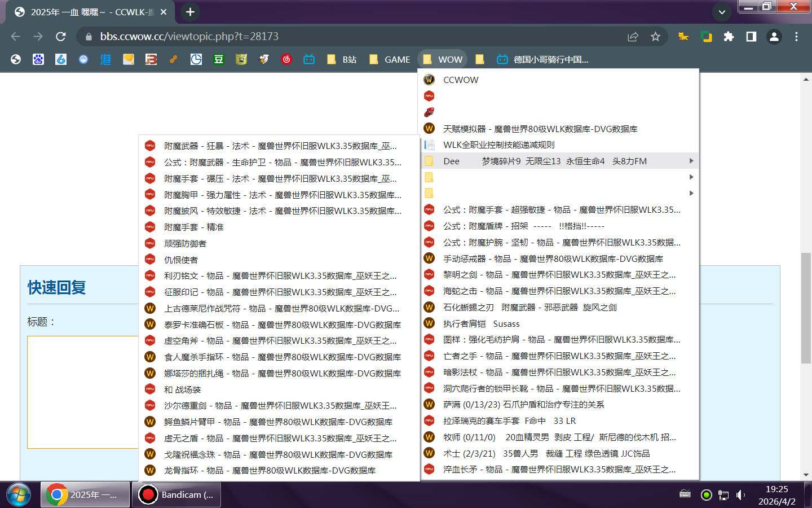Toggle the bookmark star for this page
Viewport: 812px width, 508px height.
655,36
